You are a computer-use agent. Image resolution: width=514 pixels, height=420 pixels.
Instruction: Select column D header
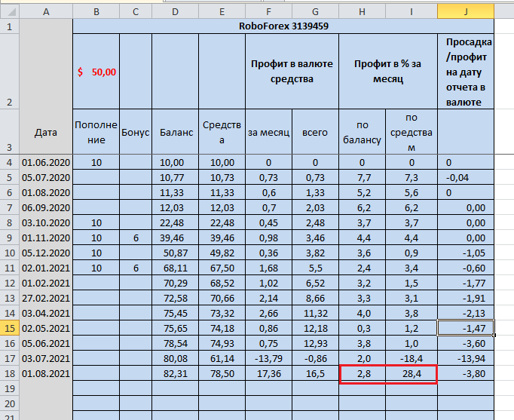175,12
